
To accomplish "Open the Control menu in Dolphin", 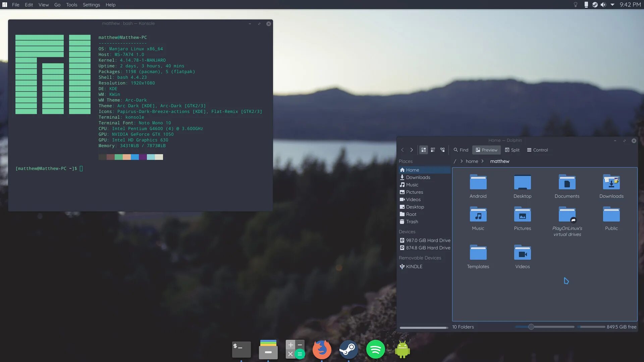I will pos(537,150).
